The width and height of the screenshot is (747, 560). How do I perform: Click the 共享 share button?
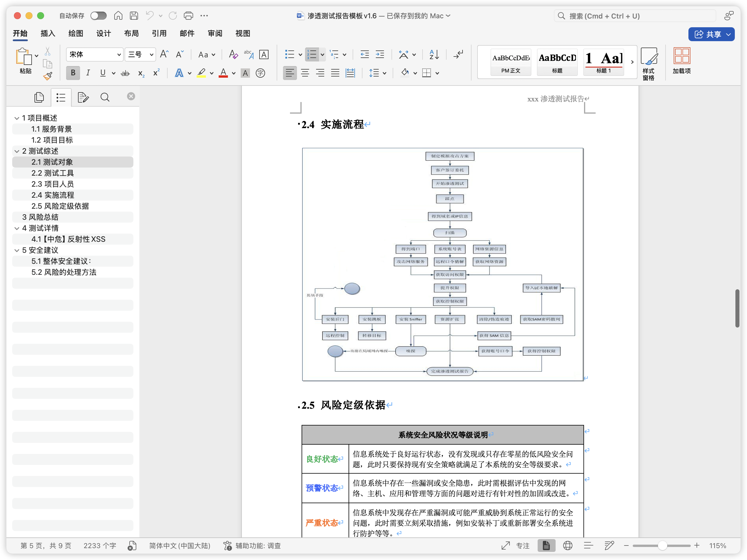click(711, 34)
